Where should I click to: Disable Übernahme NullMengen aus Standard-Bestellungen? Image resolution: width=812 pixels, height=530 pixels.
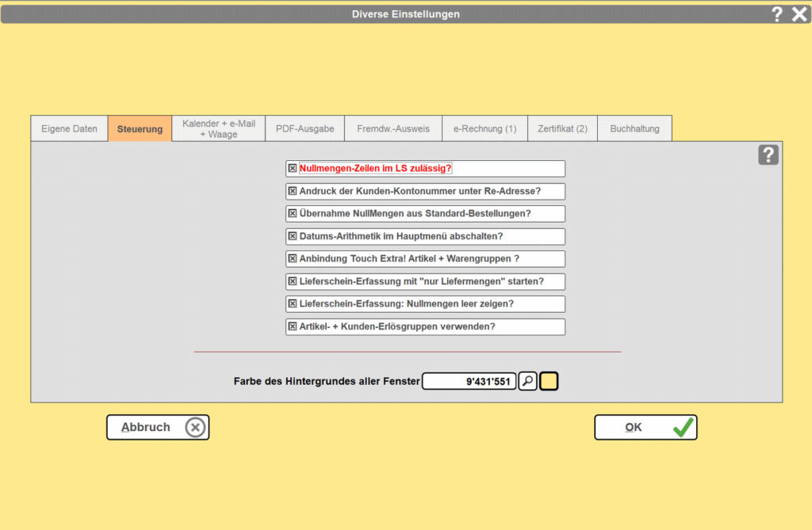pyautogui.click(x=293, y=214)
